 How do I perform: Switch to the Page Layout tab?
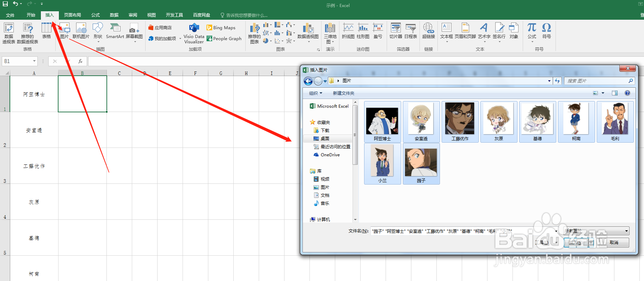(x=73, y=15)
